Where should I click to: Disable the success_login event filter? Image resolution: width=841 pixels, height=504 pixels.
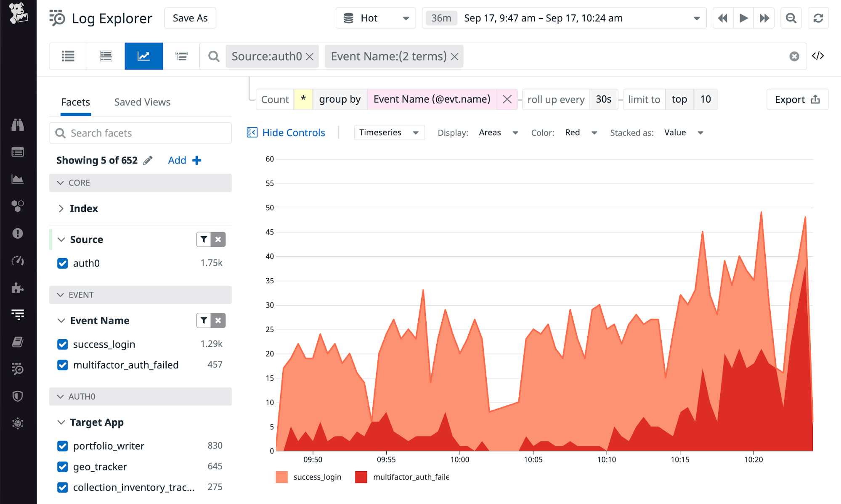point(62,344)
